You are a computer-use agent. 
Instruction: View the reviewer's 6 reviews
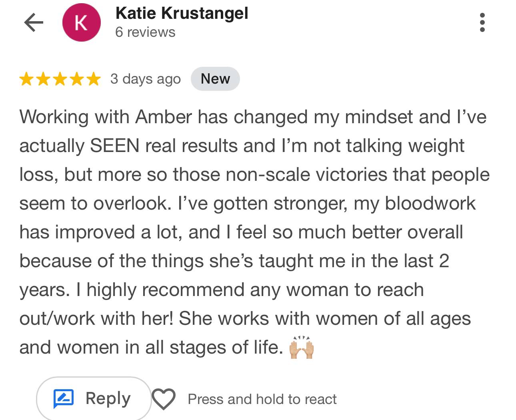click(145, 32)
